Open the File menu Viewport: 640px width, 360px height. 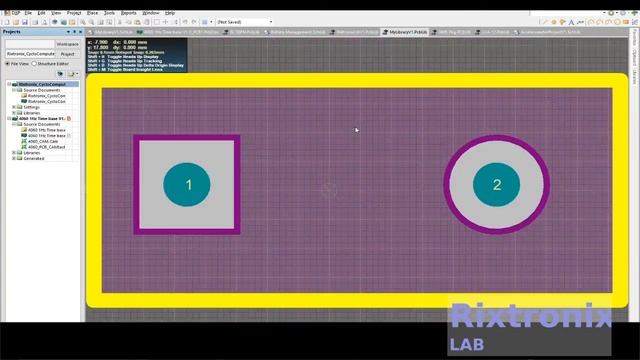pos(28,13)
